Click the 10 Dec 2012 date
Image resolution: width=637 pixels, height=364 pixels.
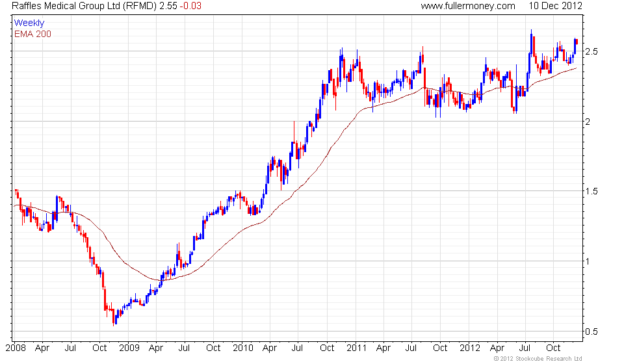coord(555,6)
